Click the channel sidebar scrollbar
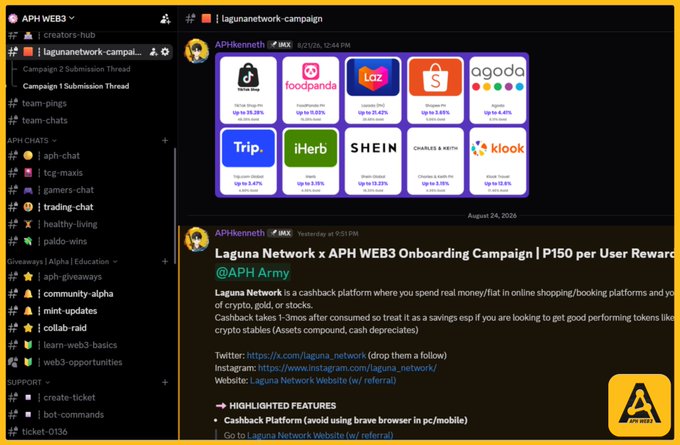Viewport: 680px width, 445px height. point(175,206)
